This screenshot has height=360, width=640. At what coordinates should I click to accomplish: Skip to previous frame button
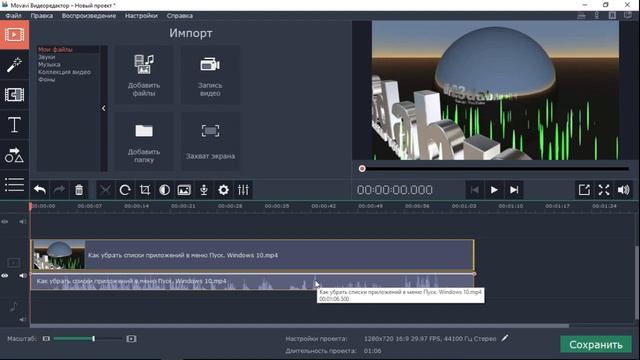(x=474, y=190)
